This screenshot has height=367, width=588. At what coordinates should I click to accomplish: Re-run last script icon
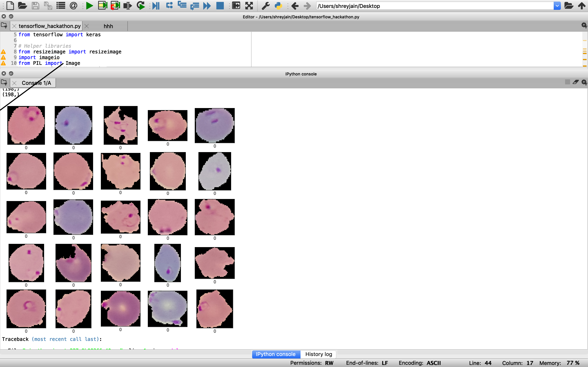[x=141, y=6]
